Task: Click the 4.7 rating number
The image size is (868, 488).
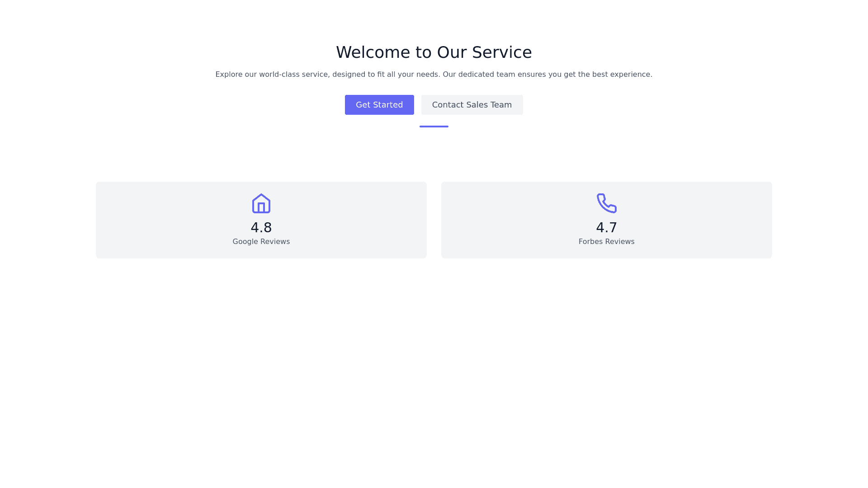Action: point(606,227)
